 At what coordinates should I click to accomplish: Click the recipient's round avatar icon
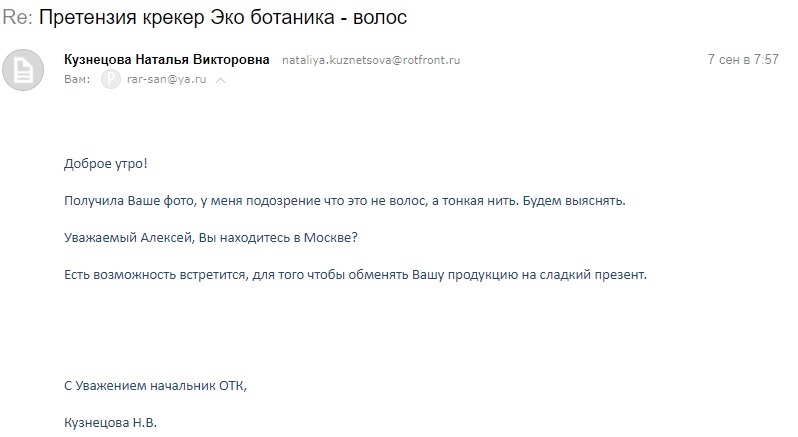(x=110, y=79)
